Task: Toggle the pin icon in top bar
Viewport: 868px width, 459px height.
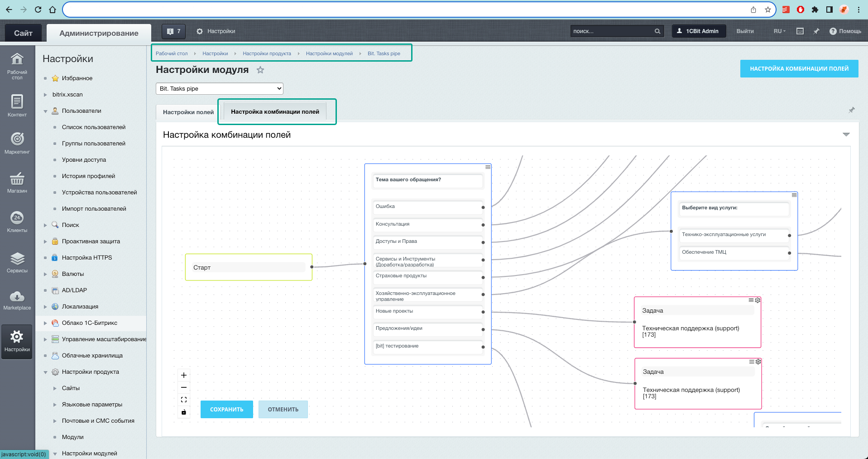Action: coord(816,31)
